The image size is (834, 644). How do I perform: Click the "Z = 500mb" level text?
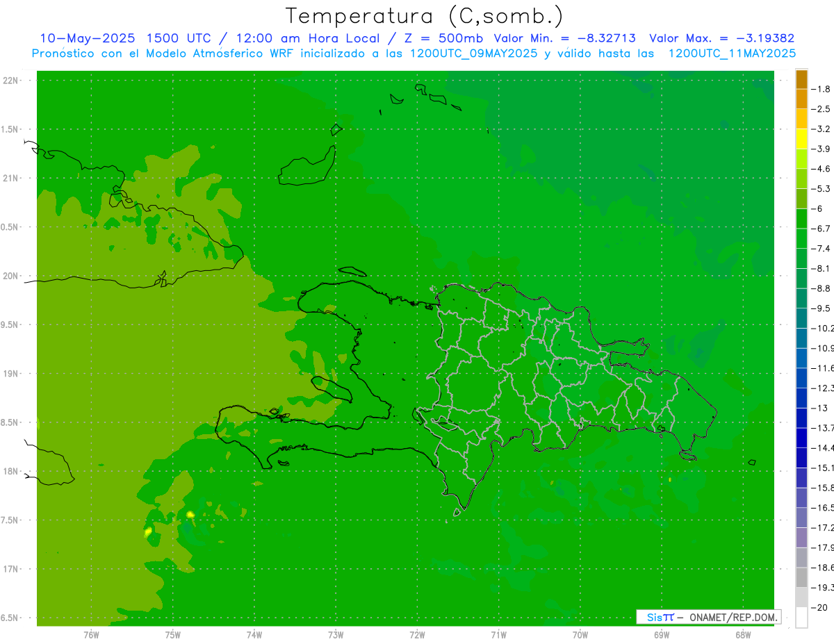(442, 38)
